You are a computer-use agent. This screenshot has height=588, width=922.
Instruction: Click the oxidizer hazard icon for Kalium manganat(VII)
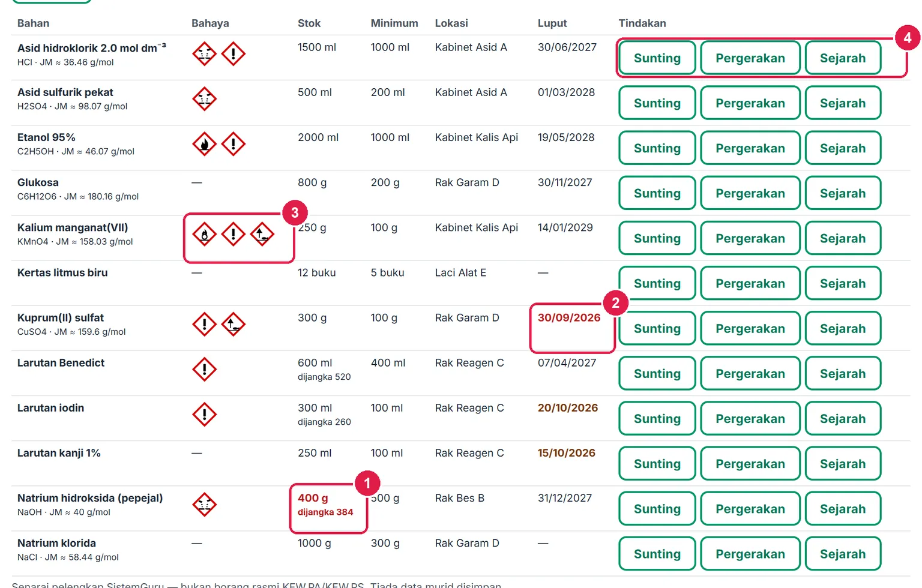tap(204, 234)
